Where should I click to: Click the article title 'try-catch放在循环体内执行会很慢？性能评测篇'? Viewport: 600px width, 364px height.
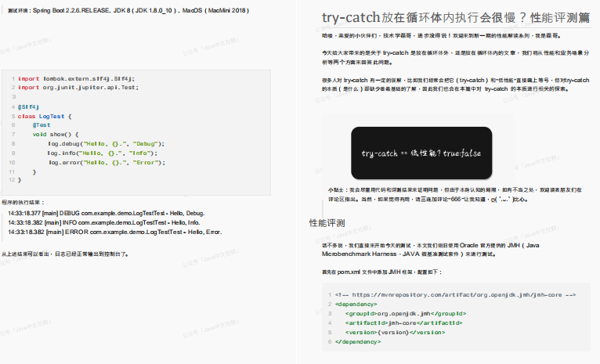pyautogui.click(x=456, y=17)
